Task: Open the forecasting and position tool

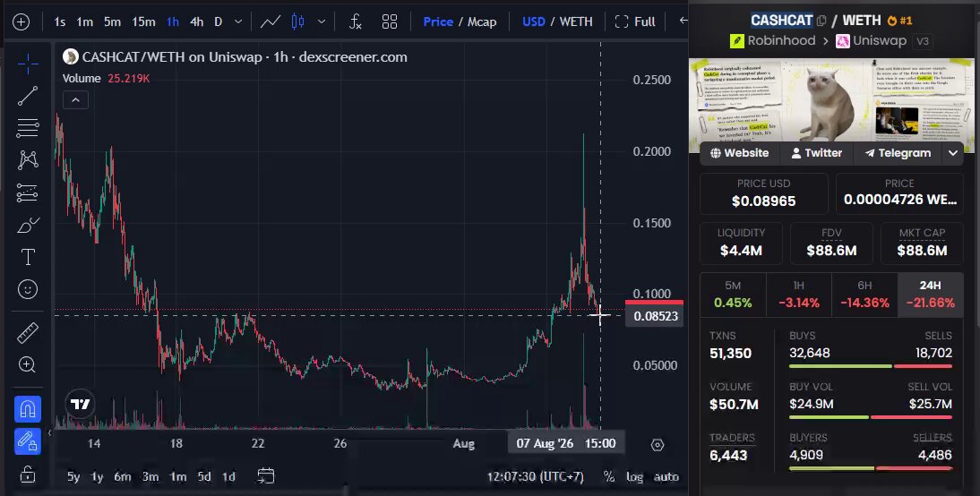Action: coord(28,192)
